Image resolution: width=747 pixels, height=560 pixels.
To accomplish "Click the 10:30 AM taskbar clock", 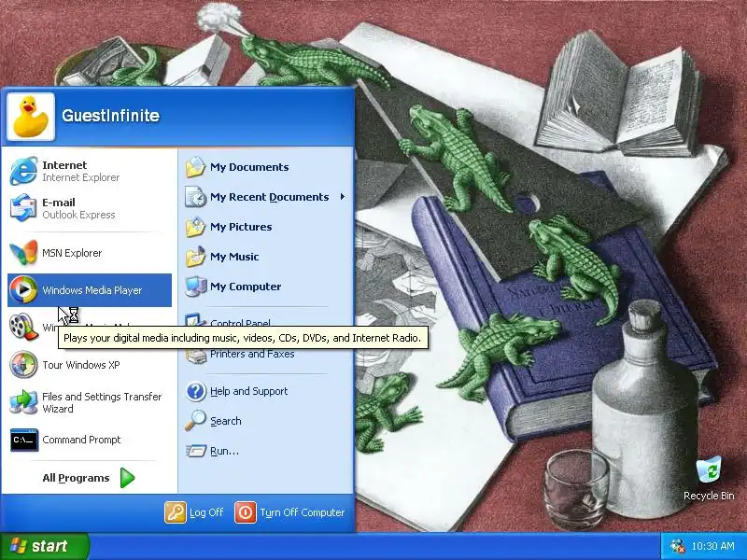I will click(x=712, y=546).
